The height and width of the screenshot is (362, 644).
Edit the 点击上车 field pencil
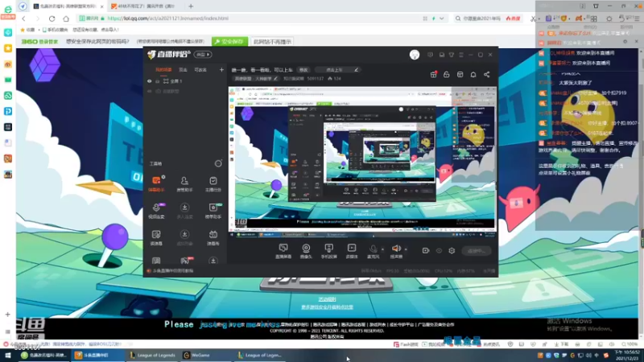tap(356, 70)
